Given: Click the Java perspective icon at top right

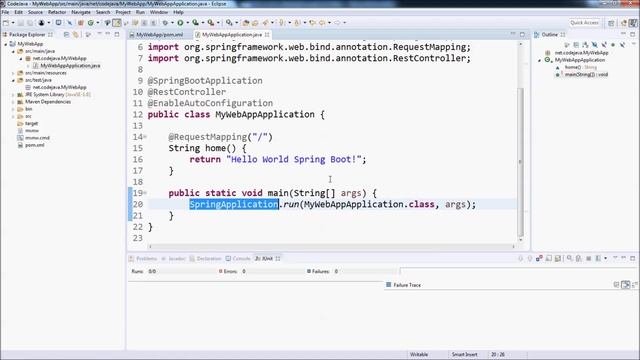Looking at the screenshot, I should point(633,23).
